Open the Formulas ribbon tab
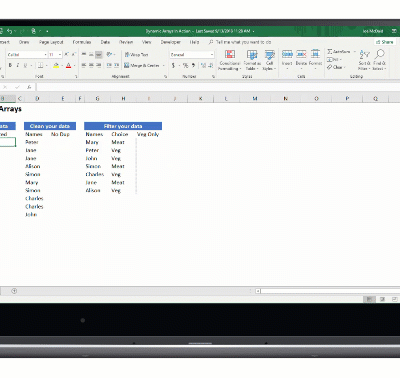 point(82,42)
